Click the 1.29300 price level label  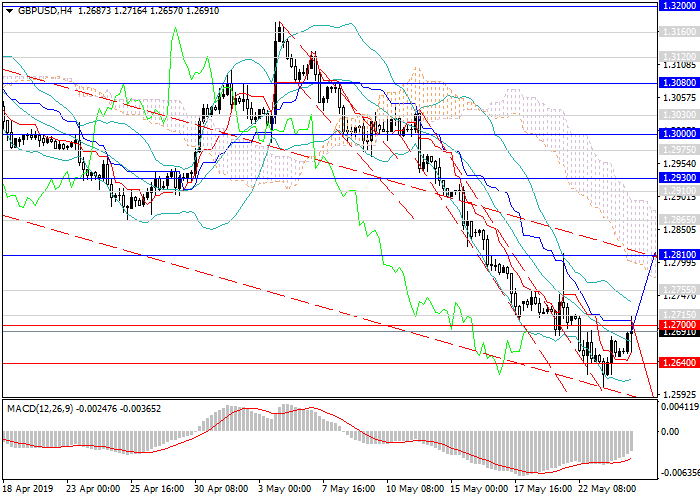click(x=677, y=177)
